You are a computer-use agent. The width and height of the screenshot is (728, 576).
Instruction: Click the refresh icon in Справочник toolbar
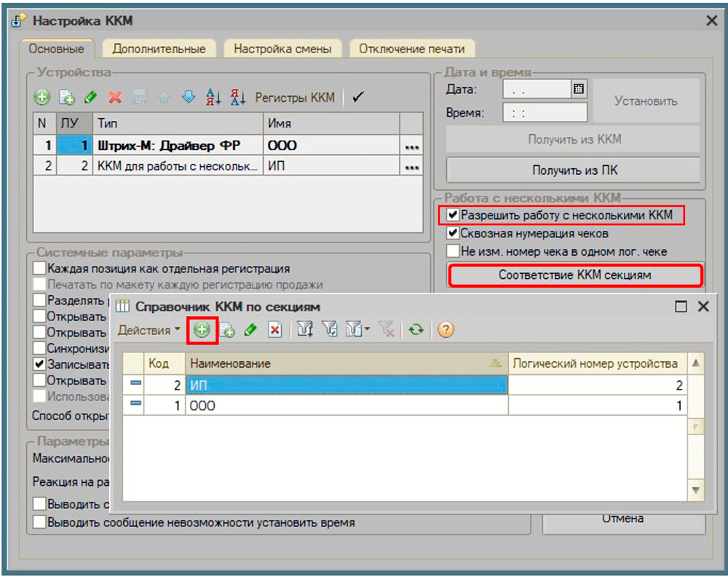(x=416, y=330)
